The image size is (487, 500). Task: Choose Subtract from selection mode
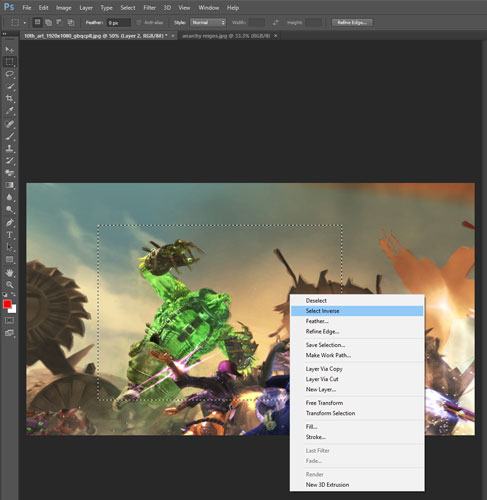[x=59, y=22]
